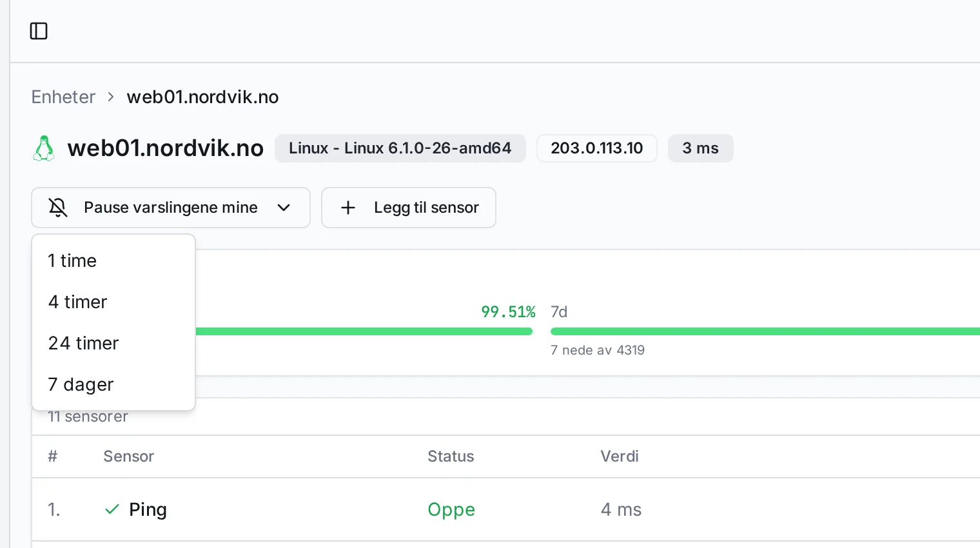Choose 24 timer from the pause menu
The image size is (980, 548).
coord(113,343)
